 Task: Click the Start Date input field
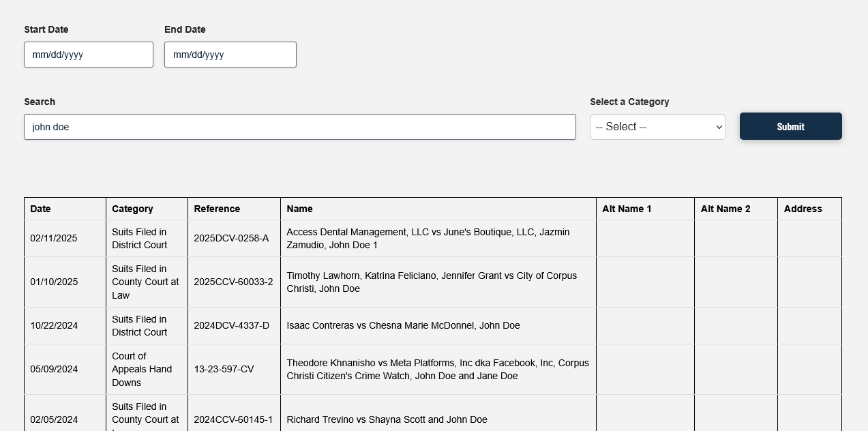tap(89, 55)
